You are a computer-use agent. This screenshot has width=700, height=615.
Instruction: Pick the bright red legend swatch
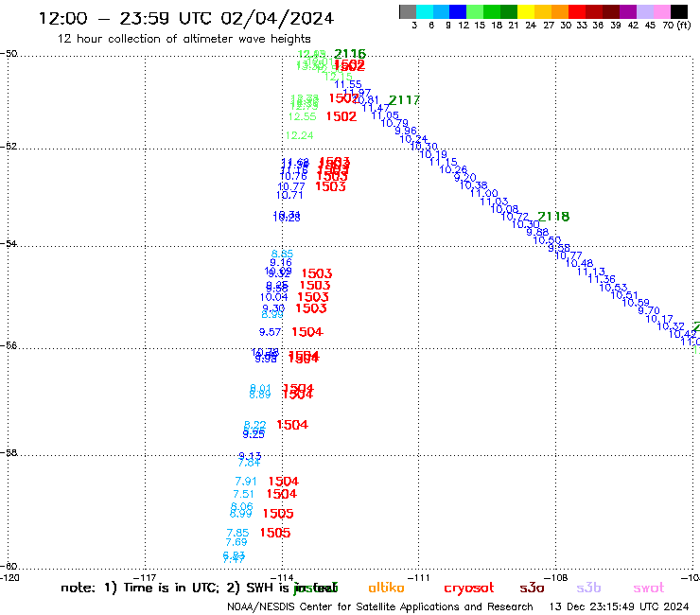[x=577, y=11]
